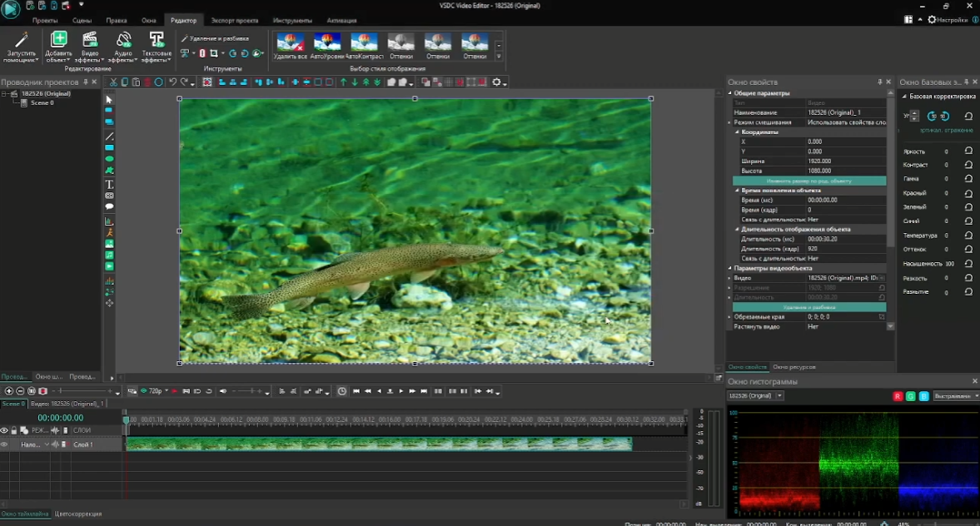Screen dimensions: 980x526
Task: Collapse Параметры видеообъекта section
Action: click(x=729, y=268)
